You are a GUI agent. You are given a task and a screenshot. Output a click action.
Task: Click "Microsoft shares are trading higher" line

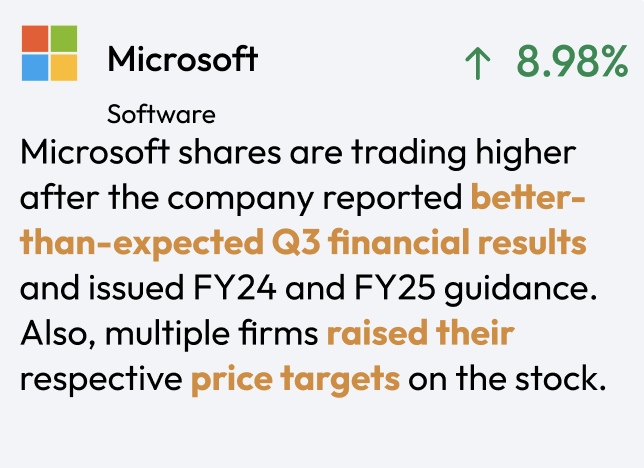click(x=298, y=153)
